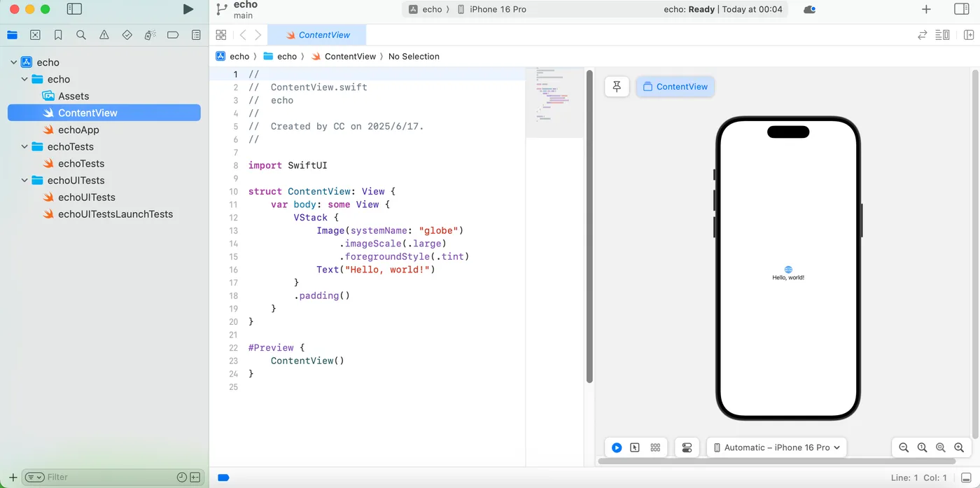Click ContentView in jump bar

[343, 56]
